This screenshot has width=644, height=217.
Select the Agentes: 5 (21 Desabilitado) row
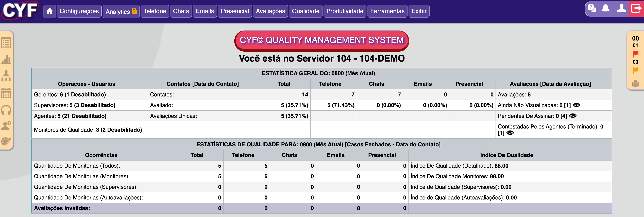(90, 116)
